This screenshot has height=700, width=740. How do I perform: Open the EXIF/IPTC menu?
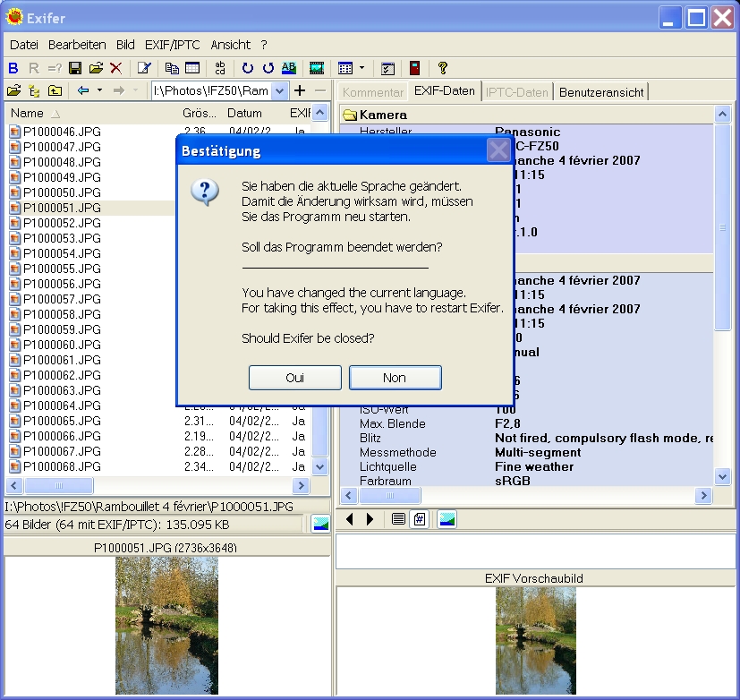173,44
